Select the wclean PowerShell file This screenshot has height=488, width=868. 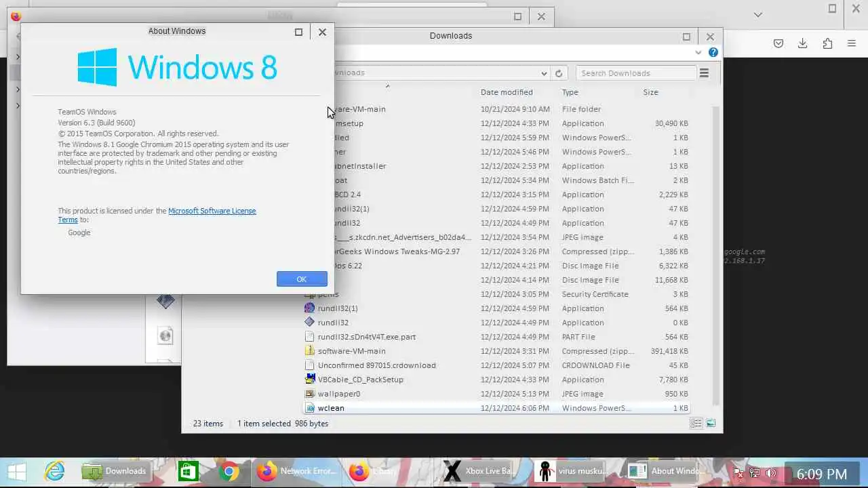[496, 408]
